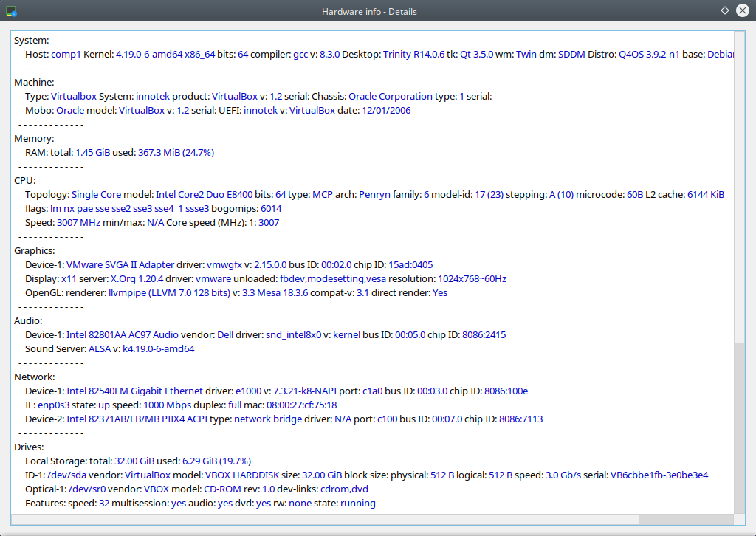Click device 'Intel 82371AB/EB/MB PIIX4 ACPI'
The height and width of the screenshot is (536, 756).
click(137, 419)
